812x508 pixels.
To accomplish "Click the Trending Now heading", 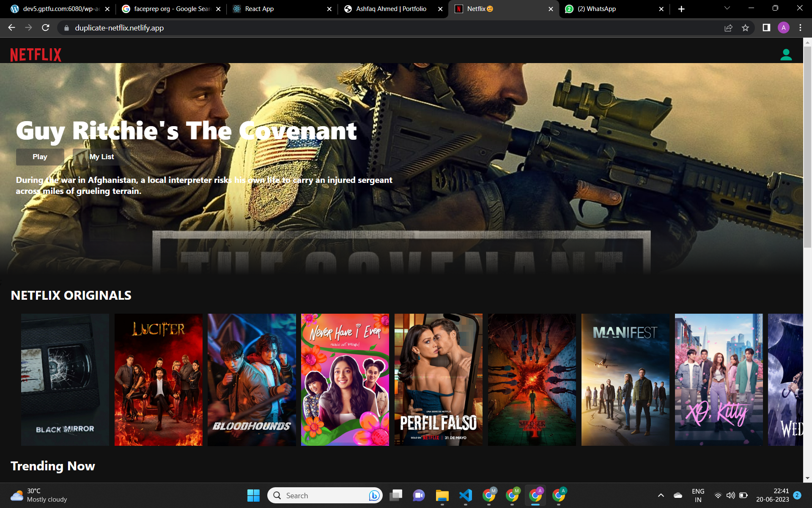I will pos(53,466).
